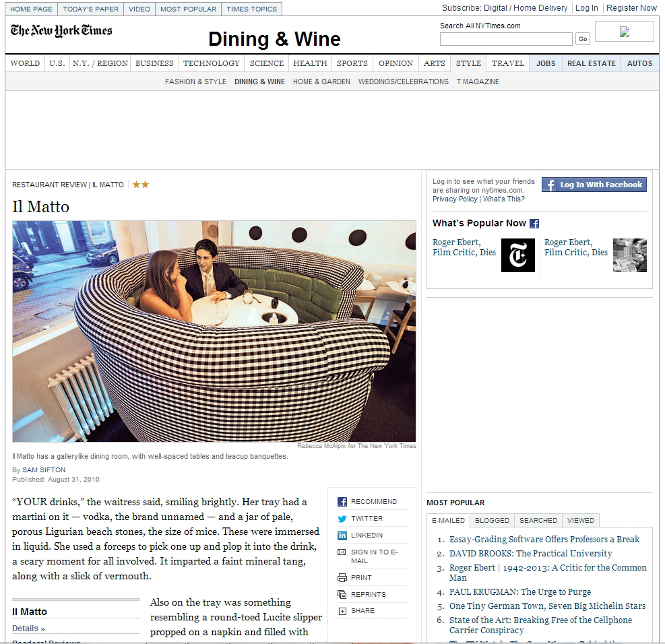Open the Travel section in navigation
The height and width of the screenshot is (644, 665).
[507, 63]
